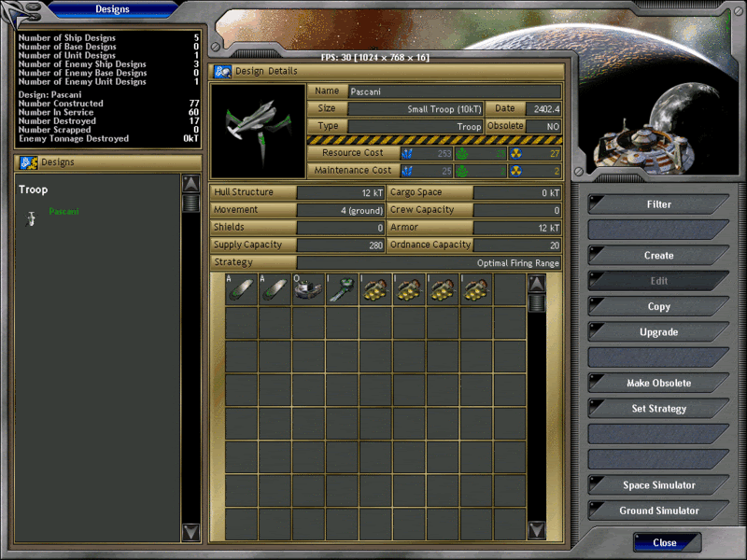Click the Size value Small Troop (10kT)

[416, 109]
